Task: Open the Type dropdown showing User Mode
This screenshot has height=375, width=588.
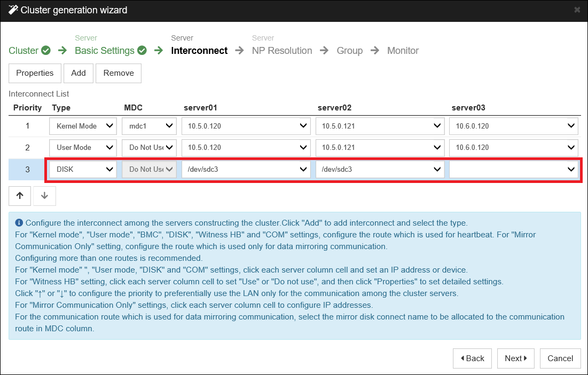Action: 83,147
